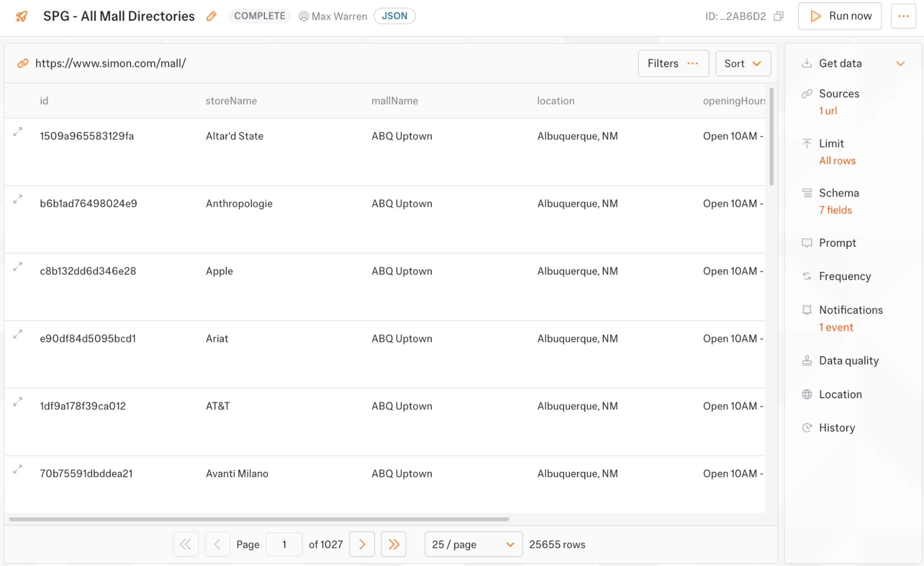The height and width of the screenshot is (566, 924).
Task: Click the Sources chain icon in the sidebar
Action: click(807, 93)
